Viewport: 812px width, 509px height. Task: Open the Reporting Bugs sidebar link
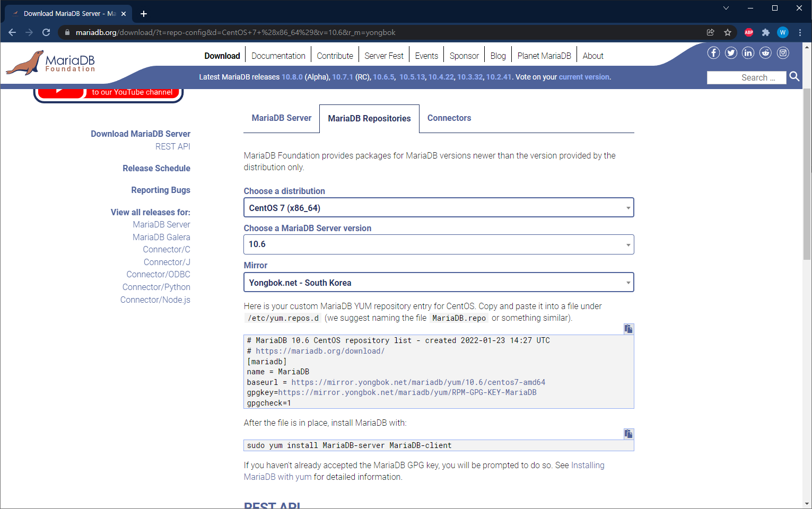161,190
